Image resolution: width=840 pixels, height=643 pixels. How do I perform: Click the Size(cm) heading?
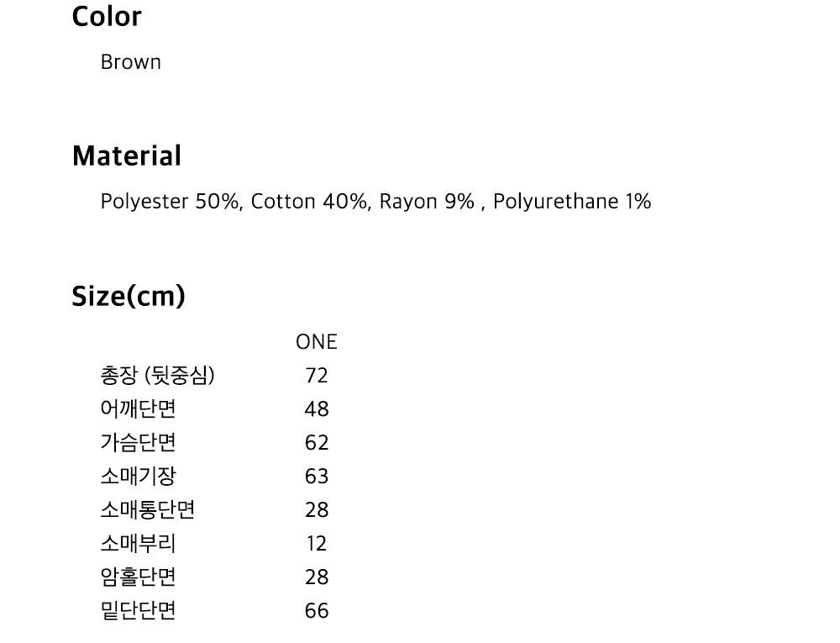coord(129,297)
